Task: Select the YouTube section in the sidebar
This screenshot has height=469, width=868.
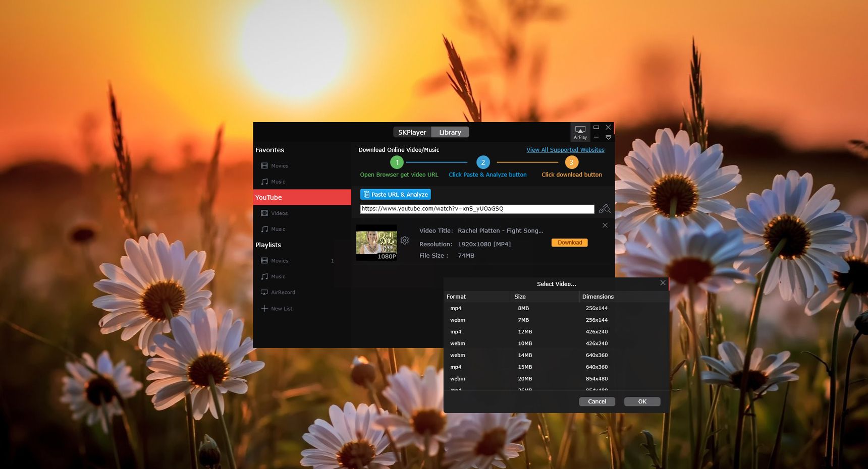Action: coord(302,197)
